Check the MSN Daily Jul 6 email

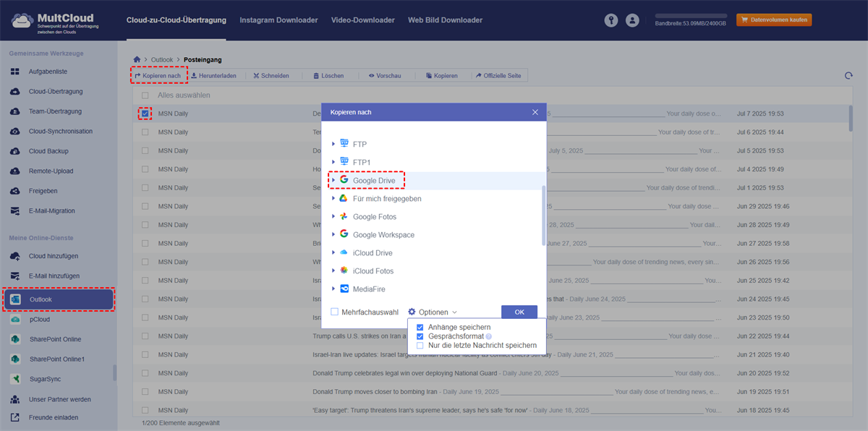click(145, 132)
